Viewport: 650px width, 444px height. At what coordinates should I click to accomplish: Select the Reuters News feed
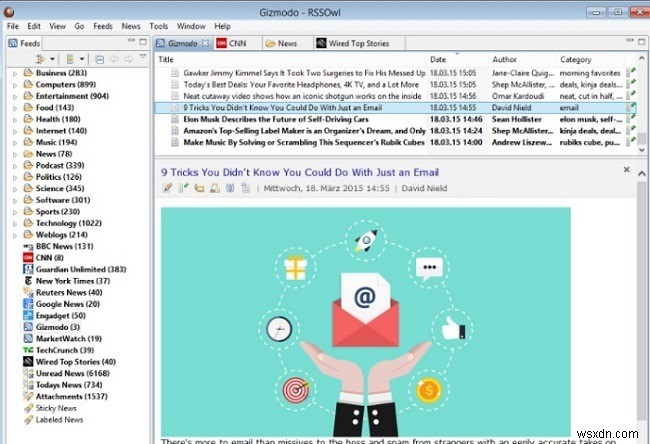(63, 292)
